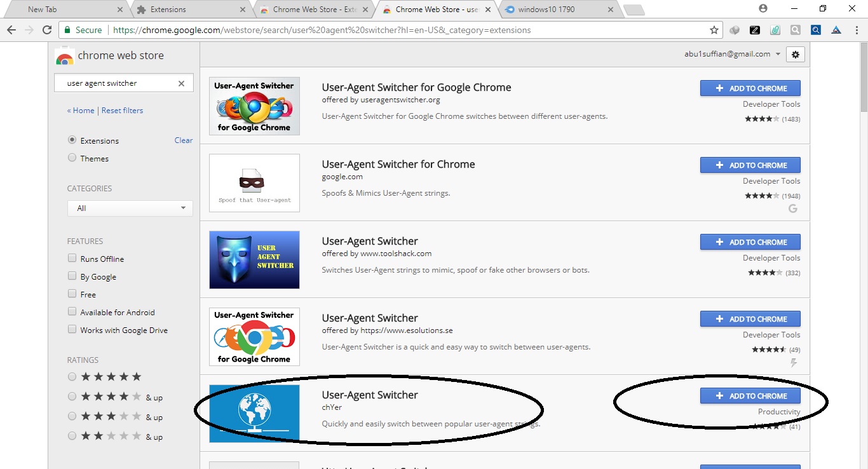Viewport: 868px width, 469px height.
Task: Open the web store settings gear
Action: pos(796,55)
